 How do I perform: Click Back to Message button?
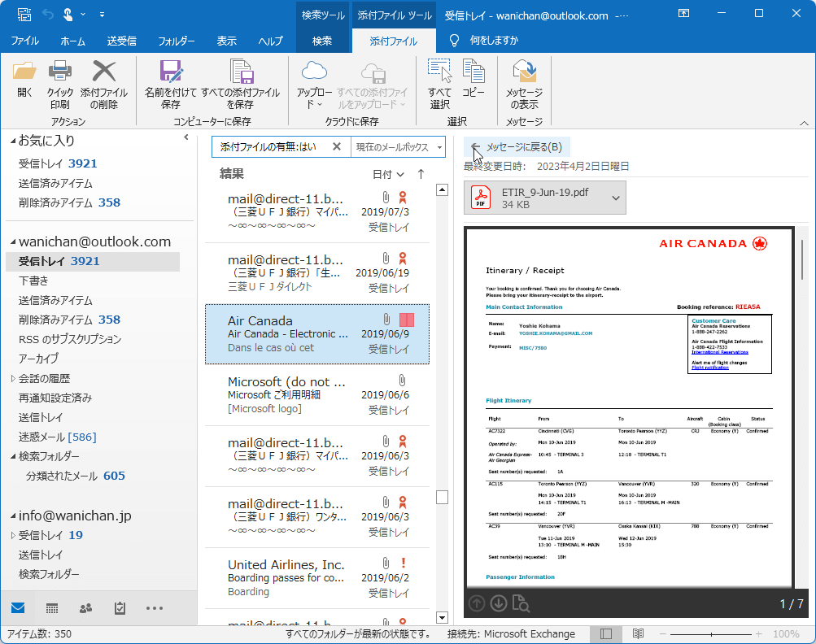517,146
